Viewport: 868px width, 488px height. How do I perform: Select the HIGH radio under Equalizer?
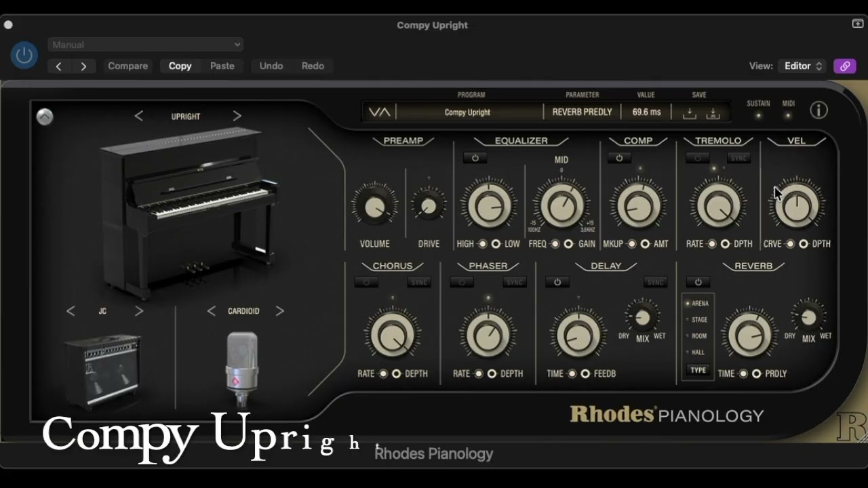click(x=482, y=244)
